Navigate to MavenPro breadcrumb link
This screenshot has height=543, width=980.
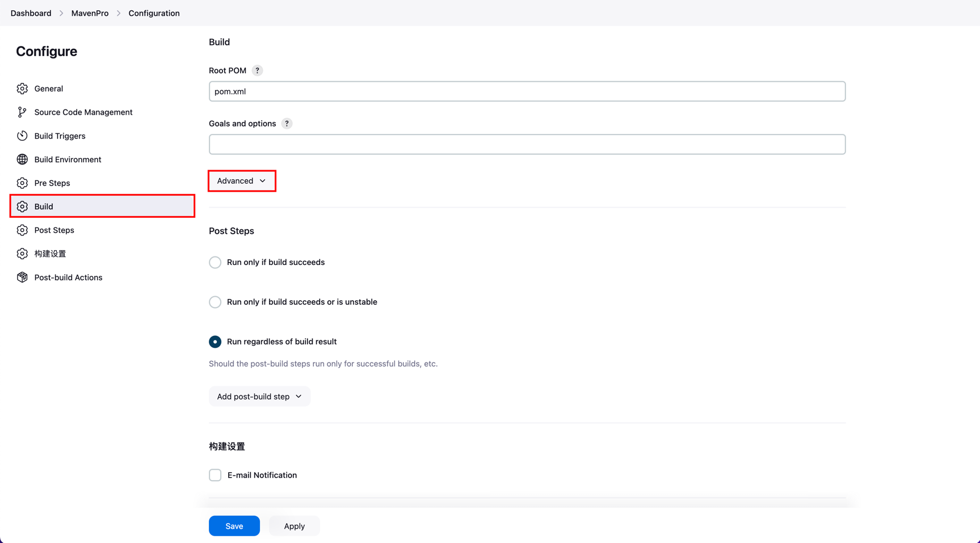pyautogui.click(x=90, y=13)
